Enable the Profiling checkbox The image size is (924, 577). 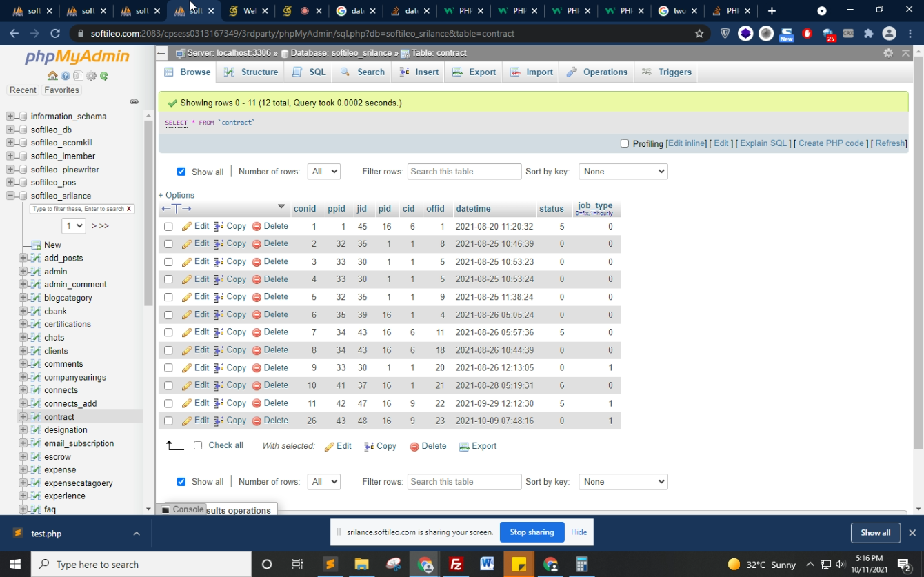[625, 143]
